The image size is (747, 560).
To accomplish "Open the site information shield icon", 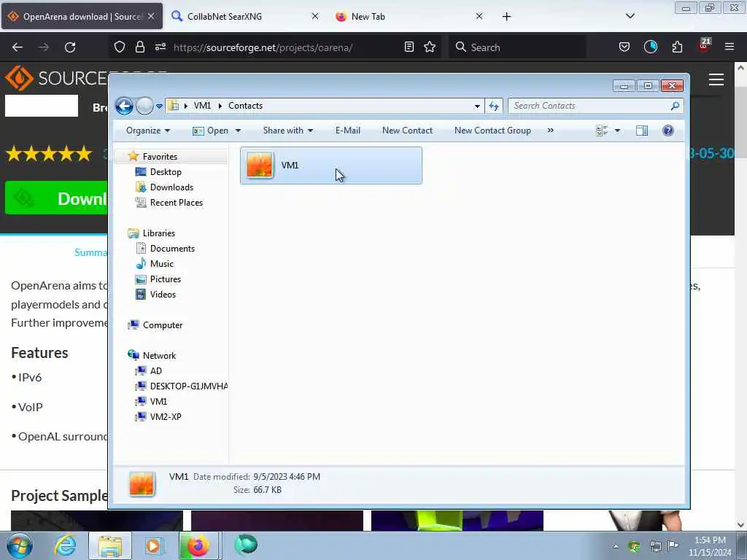I will [x=120, y=47].
